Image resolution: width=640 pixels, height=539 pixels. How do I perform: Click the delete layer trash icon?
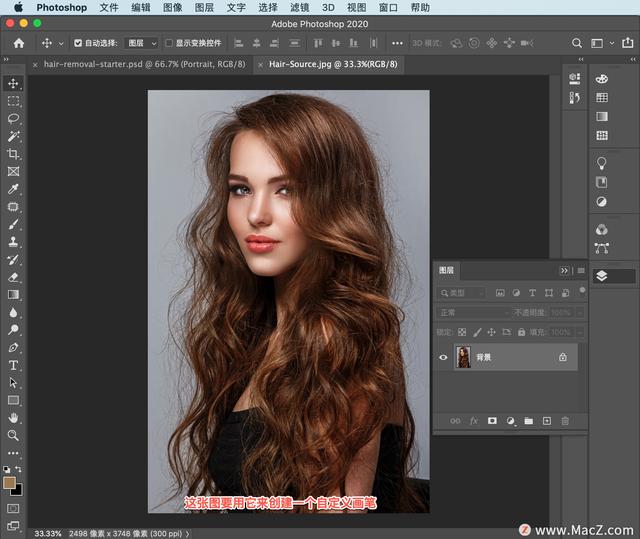[564, 421]
